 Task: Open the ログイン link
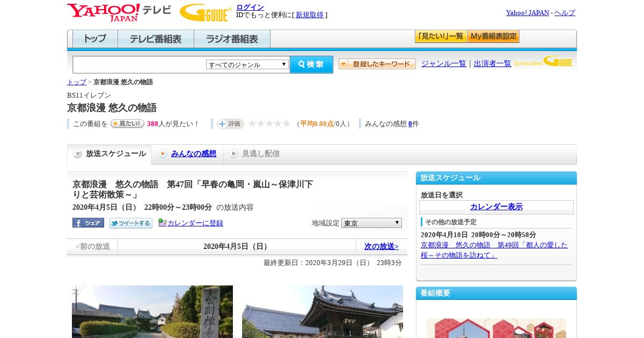point(250,7)
